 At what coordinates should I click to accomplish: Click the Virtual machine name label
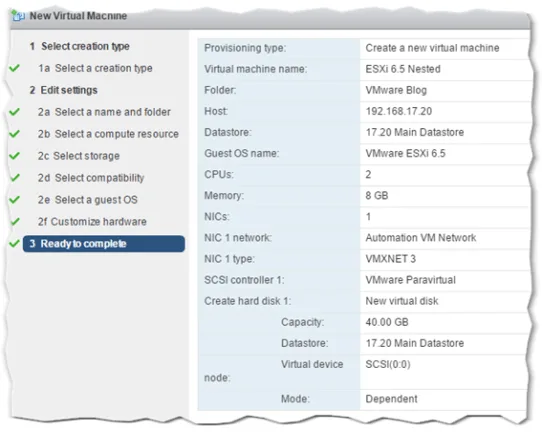point(255,69)
